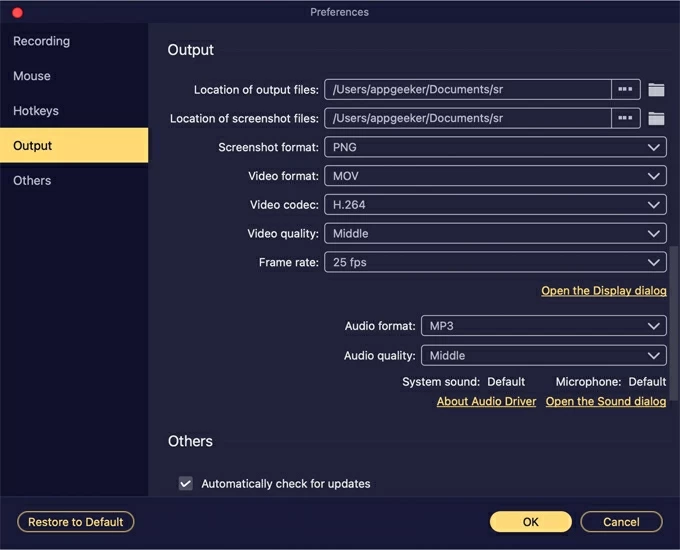Change Frame rate 25 fps dropdown

coord(494,263)
